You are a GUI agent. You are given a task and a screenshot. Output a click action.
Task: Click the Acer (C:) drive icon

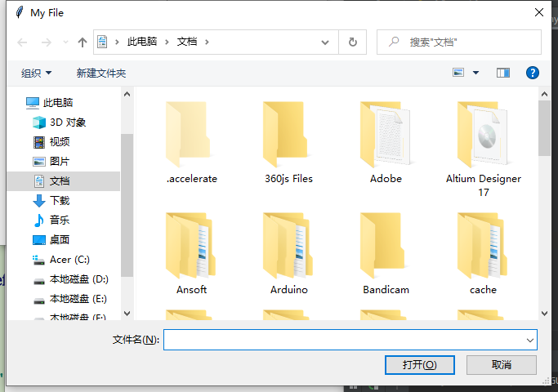pos(38,260)
